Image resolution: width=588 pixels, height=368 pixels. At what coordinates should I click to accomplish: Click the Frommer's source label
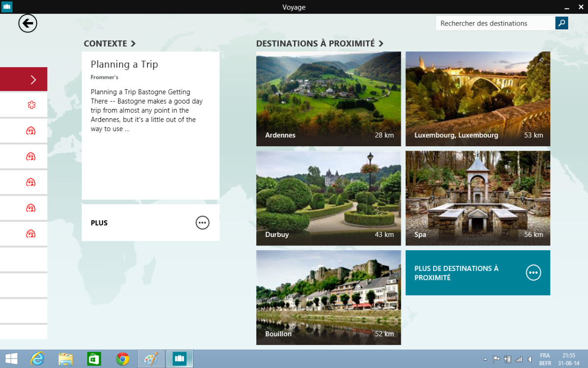(x=104, y=77)
